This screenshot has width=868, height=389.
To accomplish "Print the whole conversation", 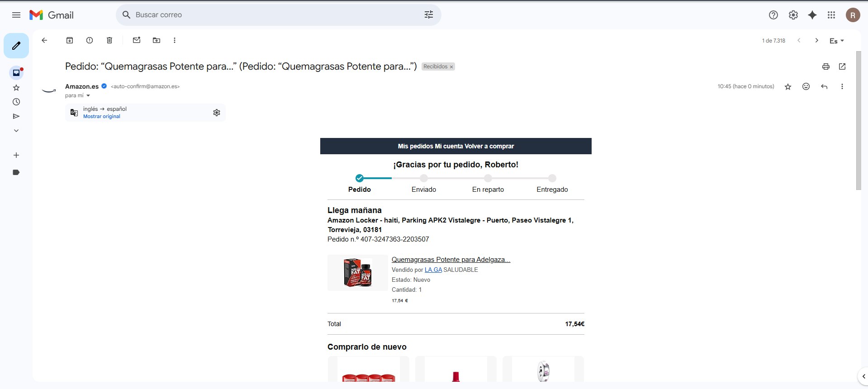I will pos(826,66).
